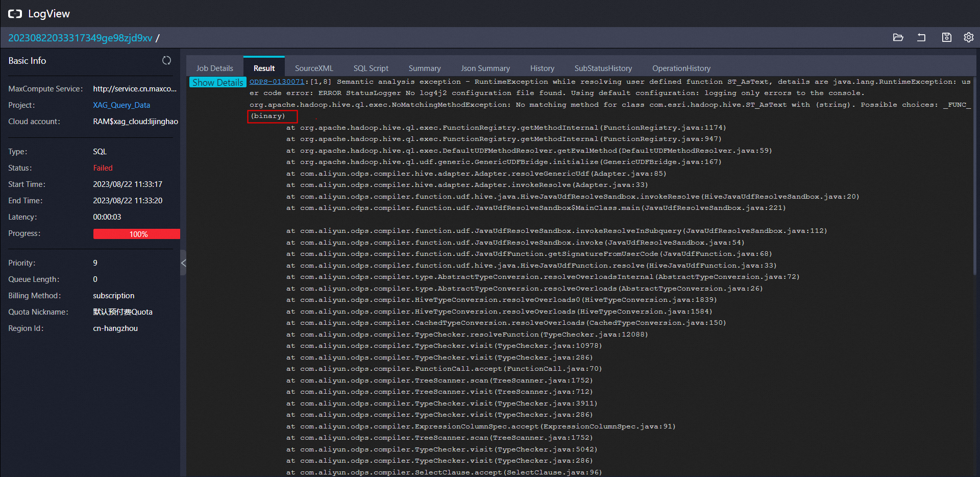
Task: Click HiveTypeConversion.java:1839 stack trace line
Action: tap(502, 300)
